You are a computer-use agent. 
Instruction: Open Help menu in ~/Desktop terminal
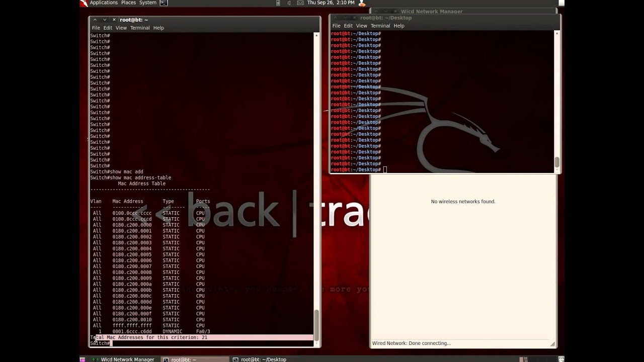pos(399,26)
